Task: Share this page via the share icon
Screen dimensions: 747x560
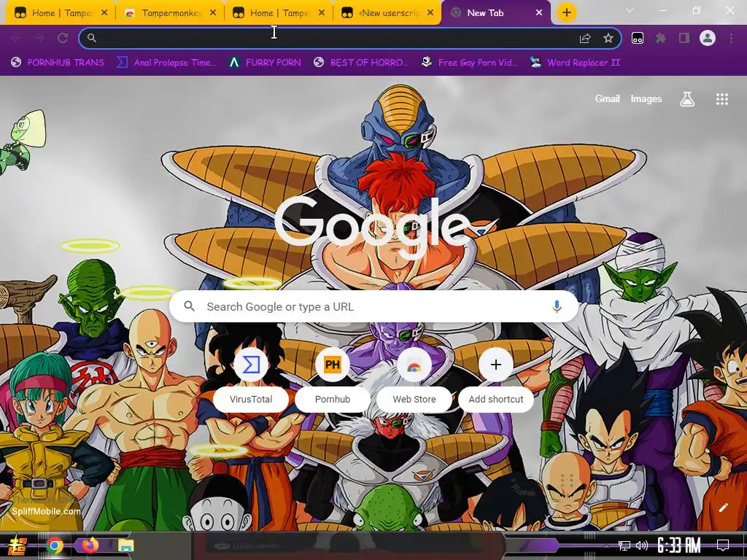Action: [585, 38]
